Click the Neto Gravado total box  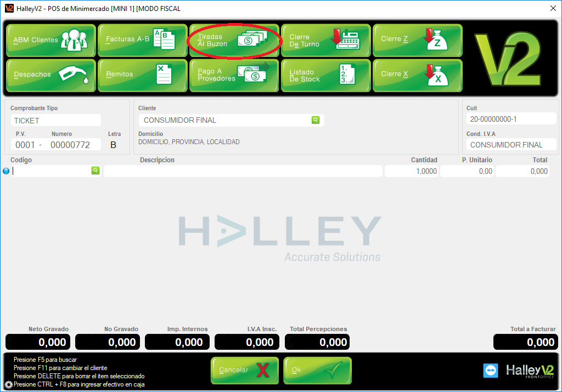click(x=38, y=342)
